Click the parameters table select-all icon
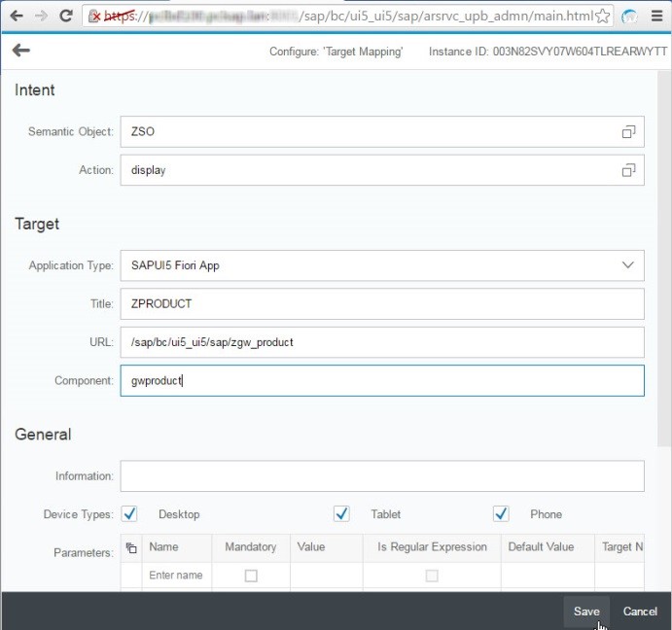The width and height of the screenshot is (672, 630). (x=131, y=547)
